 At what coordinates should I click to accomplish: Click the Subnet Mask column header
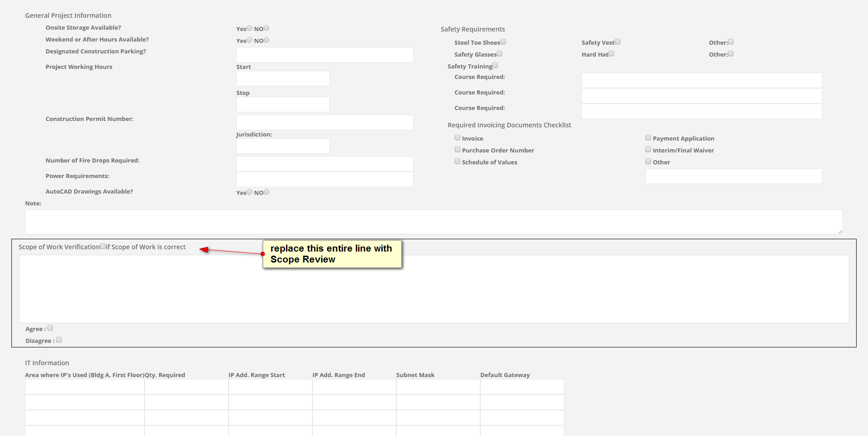click(416, 375)
